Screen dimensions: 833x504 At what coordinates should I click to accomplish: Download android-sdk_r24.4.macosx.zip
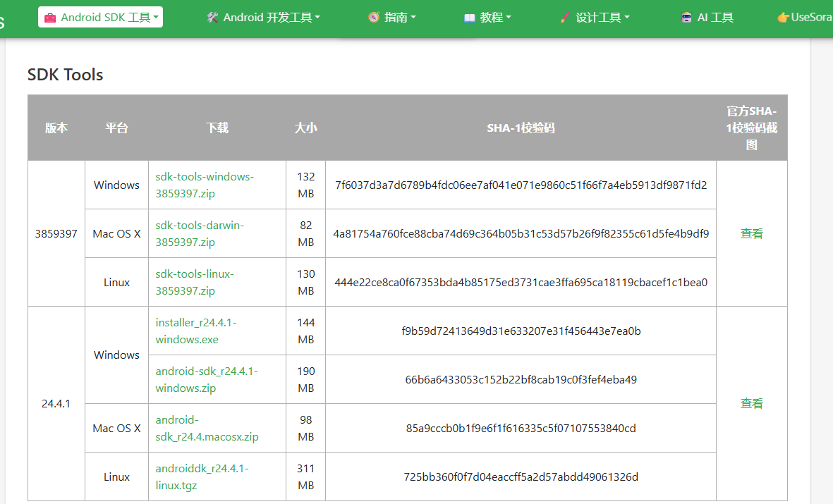pyautogui.click(x=207, y=428)
